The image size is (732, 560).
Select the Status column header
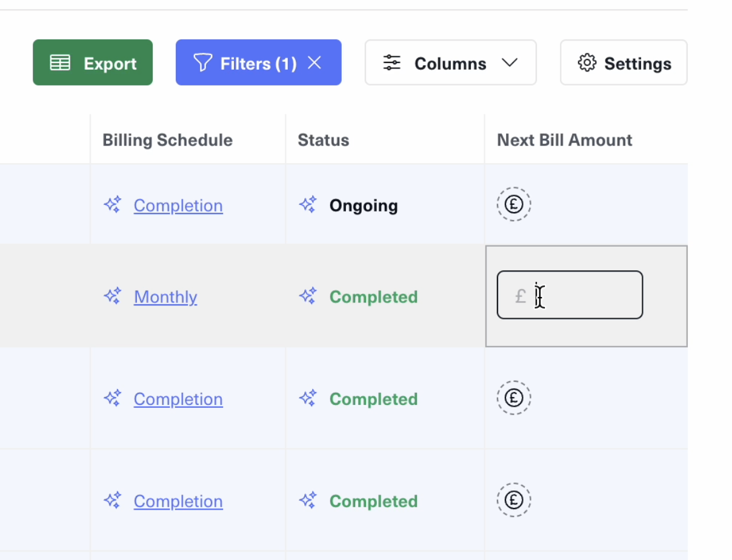323,140
